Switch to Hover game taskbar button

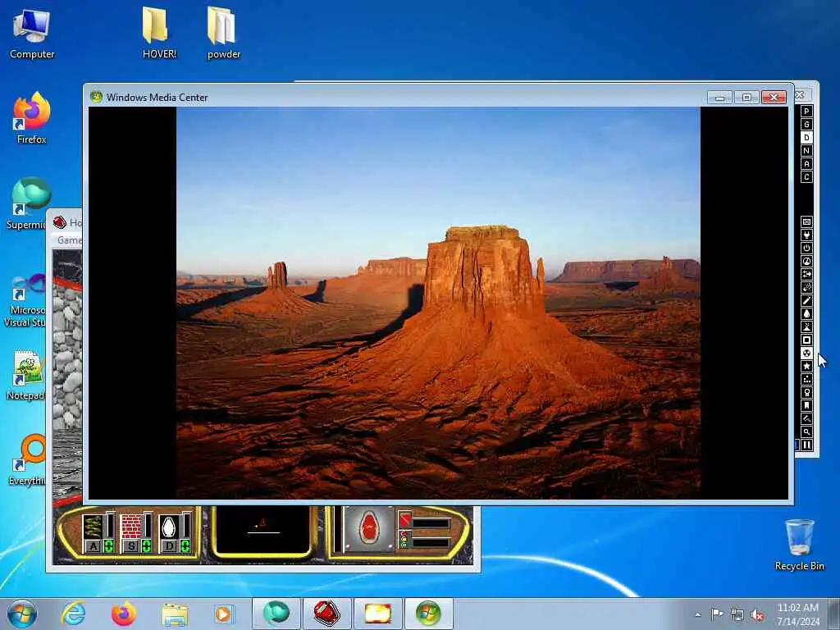pyautogui.click(x=326, y=614)
